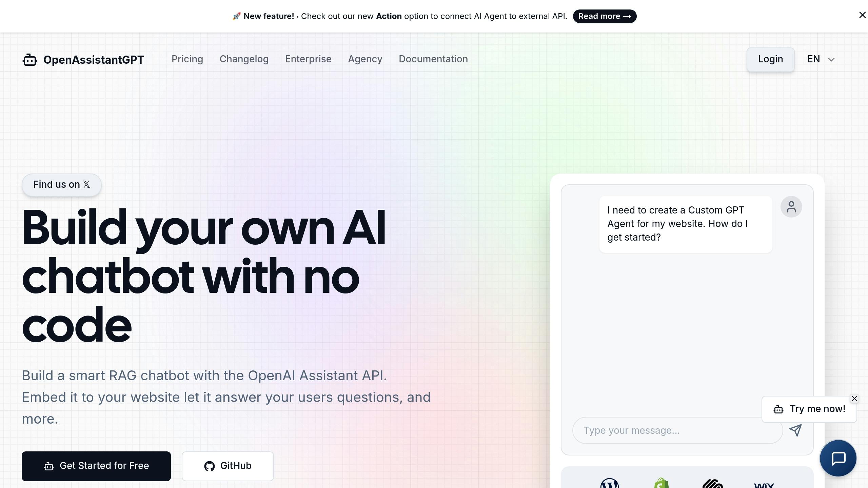868x488 pixels.
Task: Click the Enterprise navigation link
Action: pos(308,59)
